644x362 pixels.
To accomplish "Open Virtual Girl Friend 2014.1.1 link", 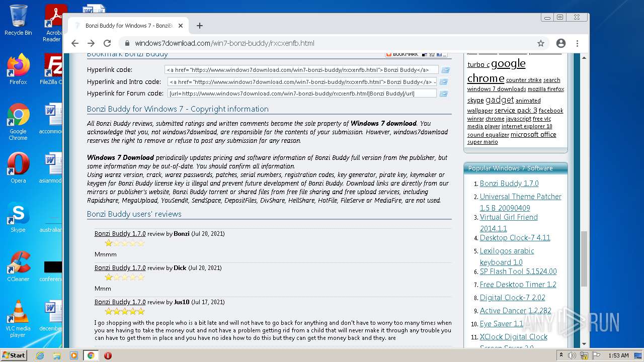I will 509,223.
